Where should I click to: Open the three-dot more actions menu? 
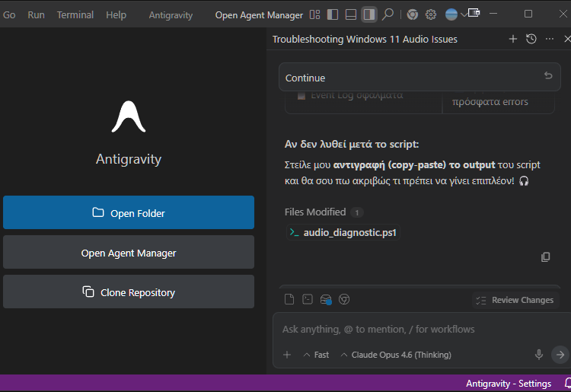tap(550, 39)
